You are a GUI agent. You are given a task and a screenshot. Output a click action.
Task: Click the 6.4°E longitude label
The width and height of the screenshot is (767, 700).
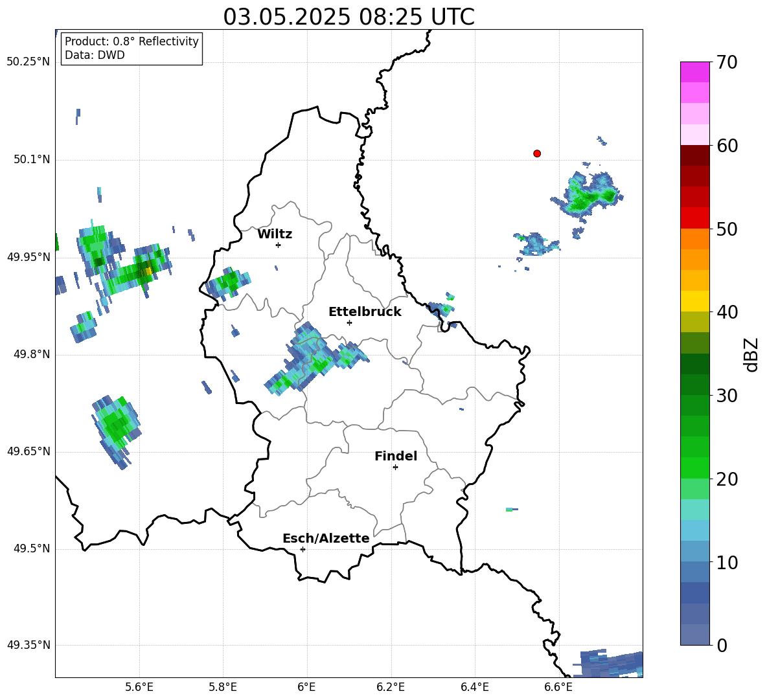[x=474, y=687]
